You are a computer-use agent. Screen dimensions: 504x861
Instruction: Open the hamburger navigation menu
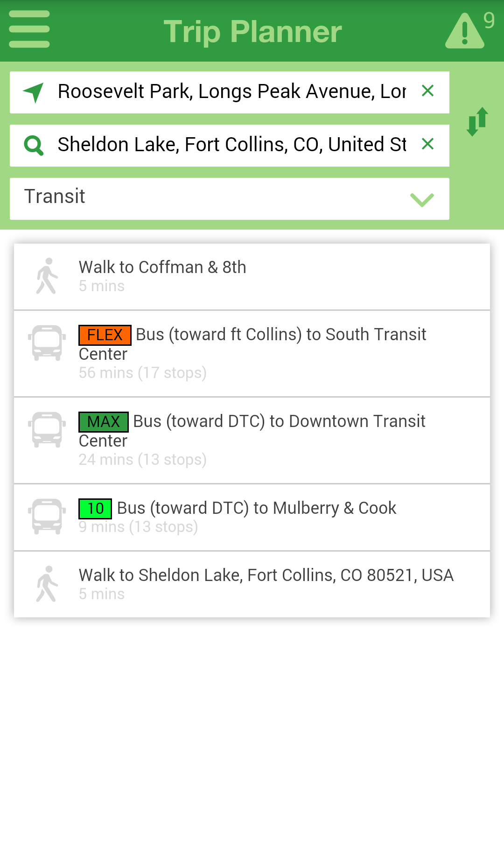[x=29, y=29]
